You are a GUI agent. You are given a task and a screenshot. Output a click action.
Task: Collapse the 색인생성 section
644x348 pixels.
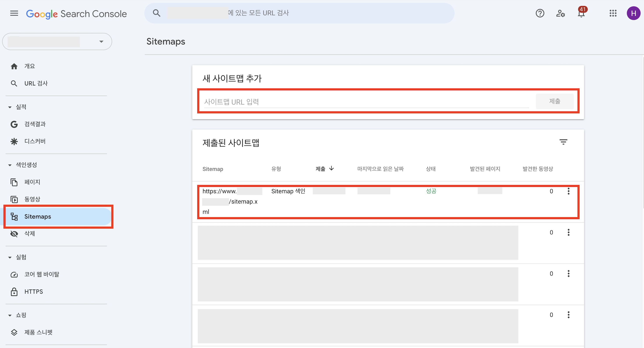(23, 165)
